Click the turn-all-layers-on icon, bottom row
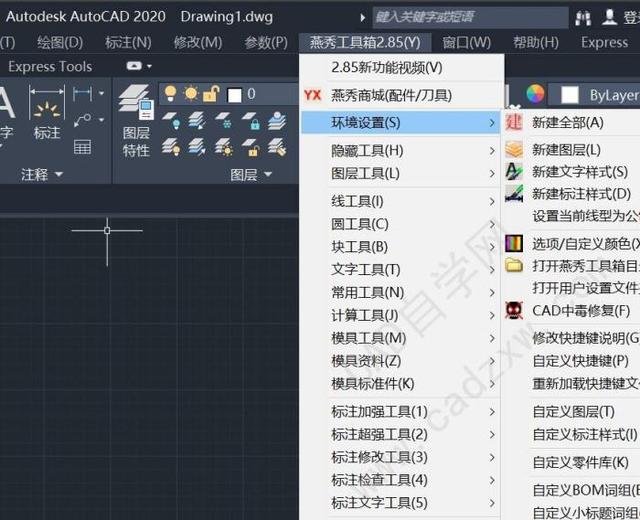The image size is (640, 520). coord(171,147)
